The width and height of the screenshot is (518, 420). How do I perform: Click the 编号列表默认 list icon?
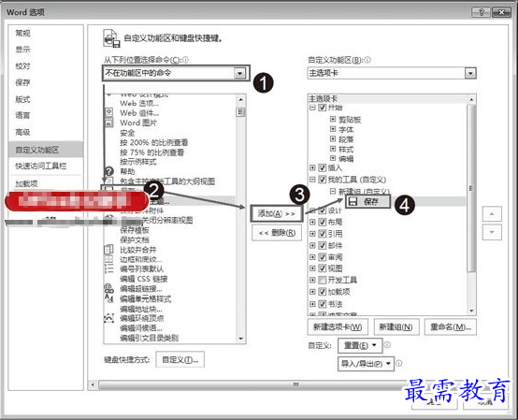pos(109,269)
